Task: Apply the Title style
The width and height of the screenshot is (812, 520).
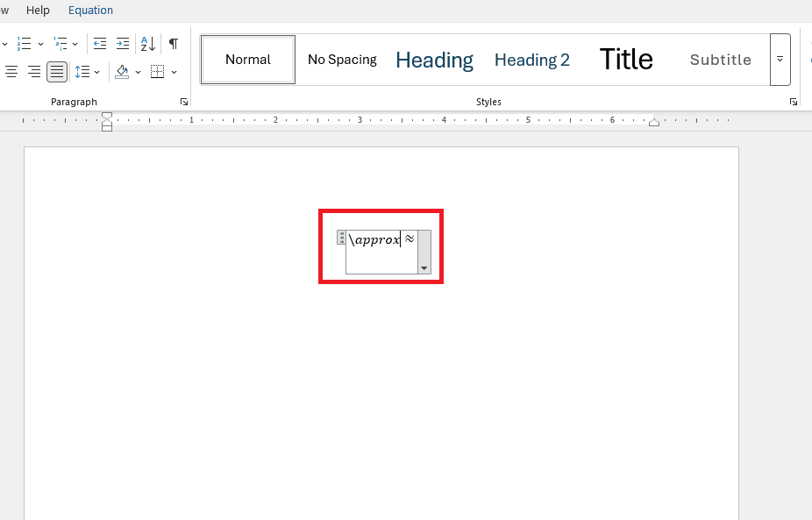Action: point(626,59)
